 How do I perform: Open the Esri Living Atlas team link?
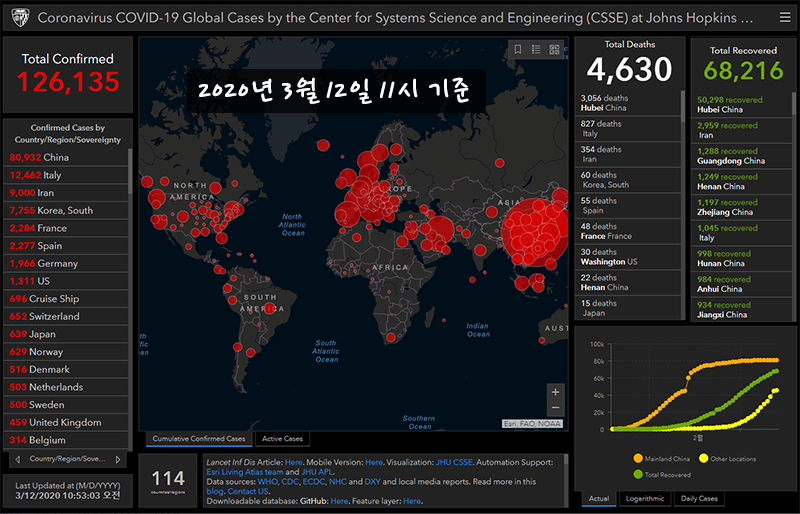(x=244, y=472)
